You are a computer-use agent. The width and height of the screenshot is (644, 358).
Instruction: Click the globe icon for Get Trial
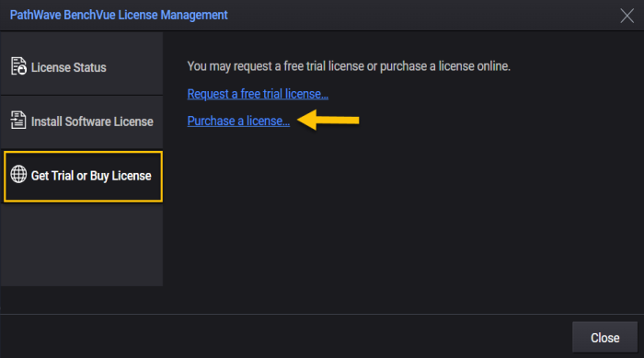tap(18, 175)
